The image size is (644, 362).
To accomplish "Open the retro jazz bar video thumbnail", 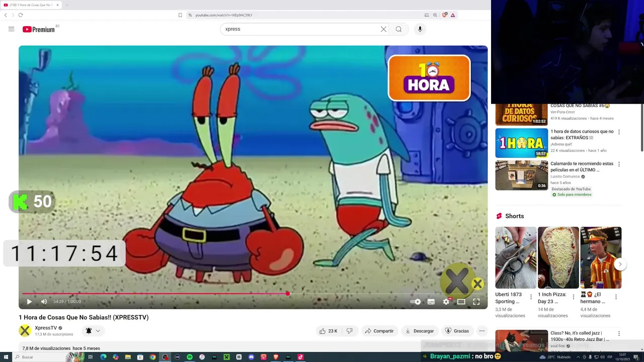I will 521,341.
